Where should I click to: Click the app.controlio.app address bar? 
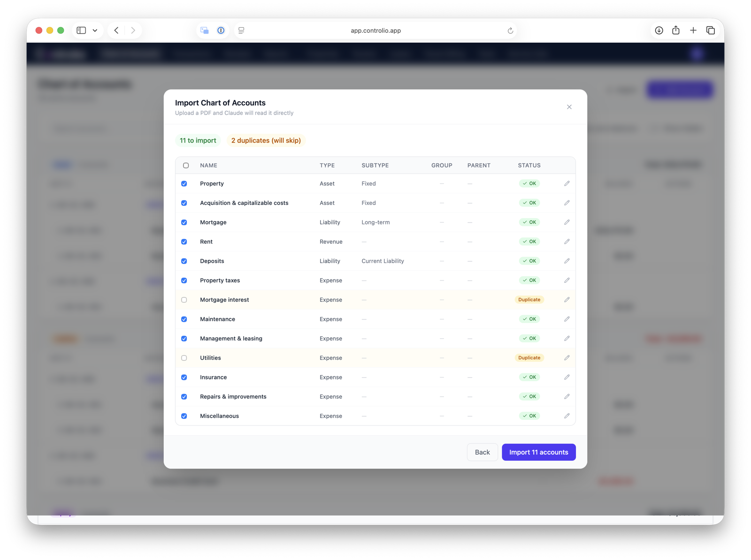(375, 30)
